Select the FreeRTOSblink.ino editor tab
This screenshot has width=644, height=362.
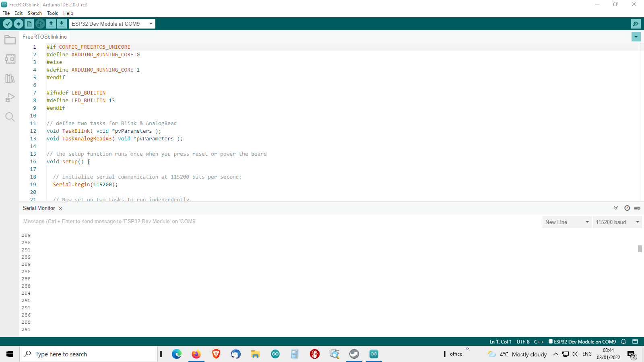(45, 37)
